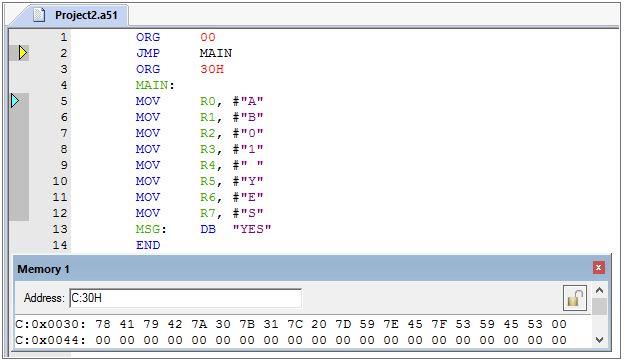This screenshot has height=360, width=627.
Task: Toggle the Memory 1 lock icon
Action: pyautogui.click(x=574, y=298)
